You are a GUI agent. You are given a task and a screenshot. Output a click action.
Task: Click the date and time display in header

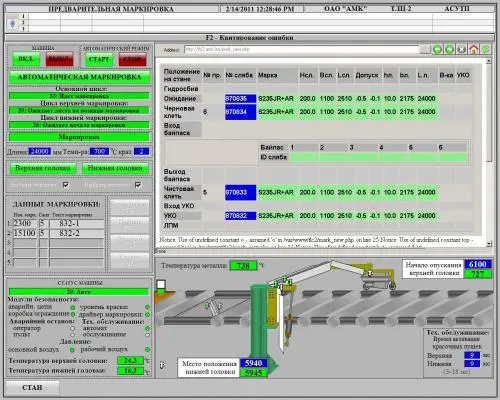260,9
